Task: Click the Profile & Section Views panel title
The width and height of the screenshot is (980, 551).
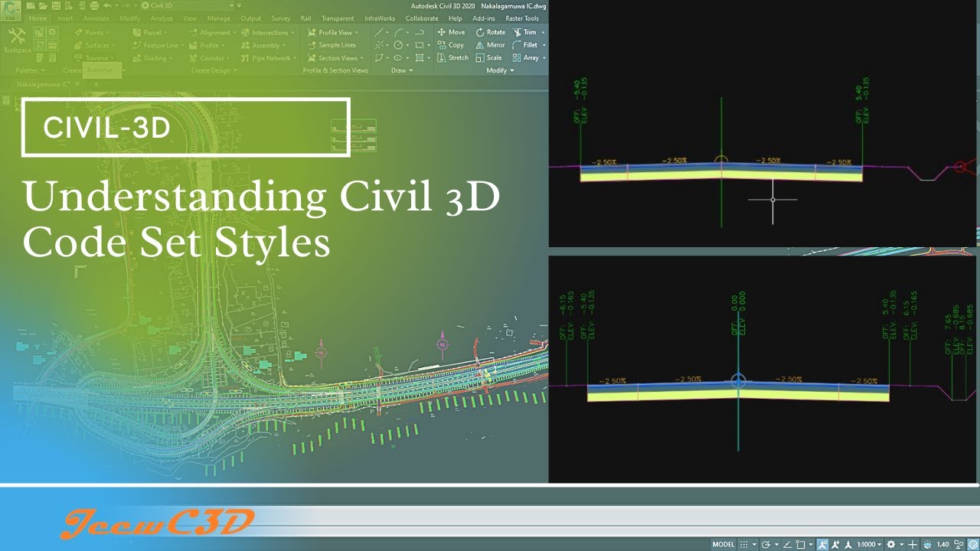Action: [335, 70]
